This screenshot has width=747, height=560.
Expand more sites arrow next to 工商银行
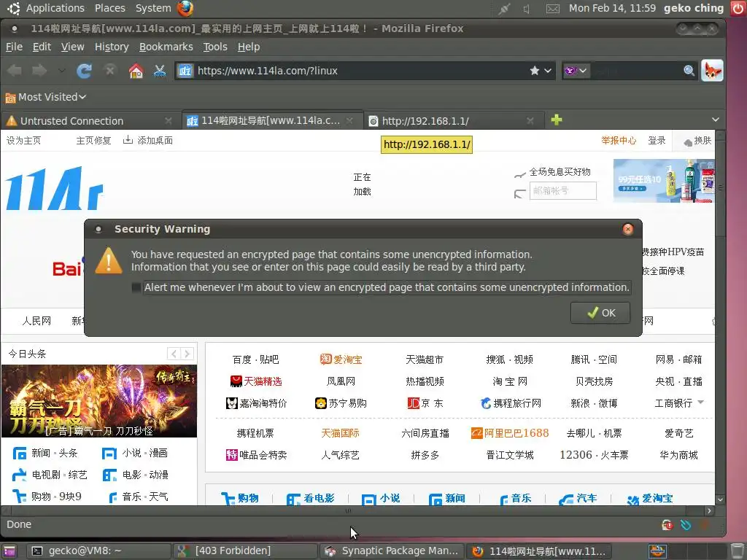point(701,402)
